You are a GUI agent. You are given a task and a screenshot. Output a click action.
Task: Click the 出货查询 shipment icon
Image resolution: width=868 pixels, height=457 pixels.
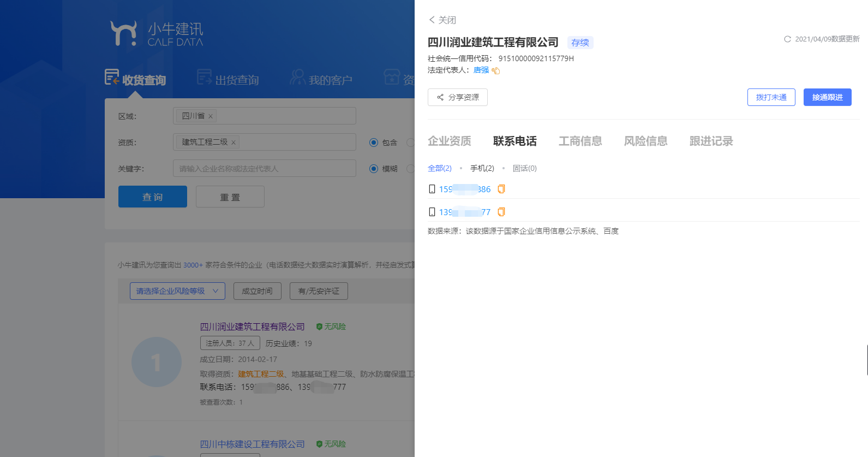205,77
